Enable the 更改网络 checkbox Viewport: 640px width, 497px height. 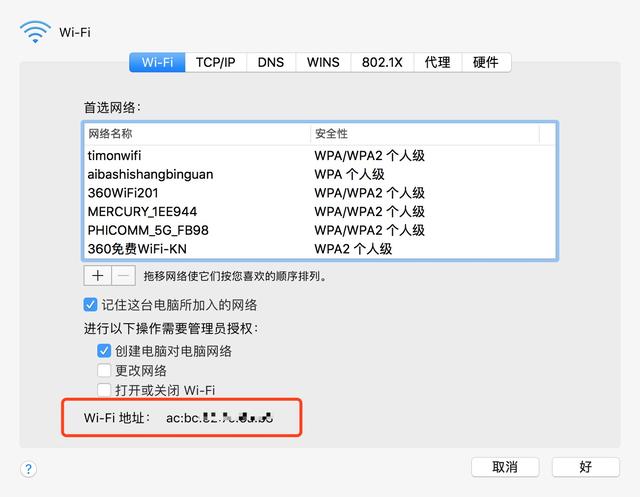pyautogui.click(x=104, y=371)
